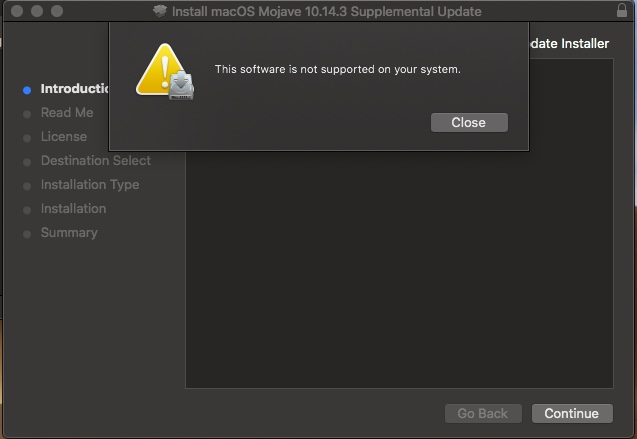Select the Read Me step
Image resolution: width=637 pixels, height=439 pixels.
point(67,112)
